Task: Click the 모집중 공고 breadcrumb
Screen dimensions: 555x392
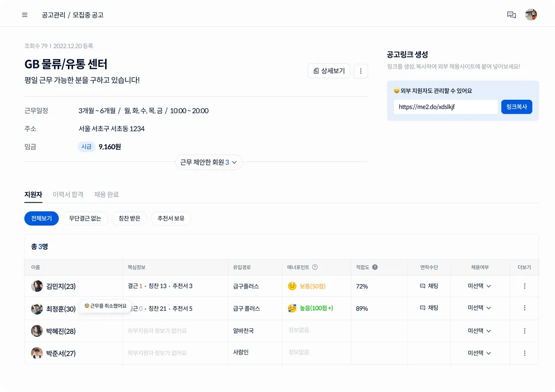Action: tap(88, 15)
